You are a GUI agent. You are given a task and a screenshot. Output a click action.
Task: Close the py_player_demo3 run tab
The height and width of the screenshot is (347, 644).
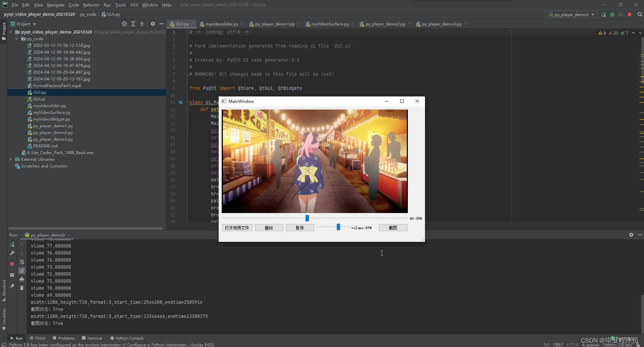68,235
